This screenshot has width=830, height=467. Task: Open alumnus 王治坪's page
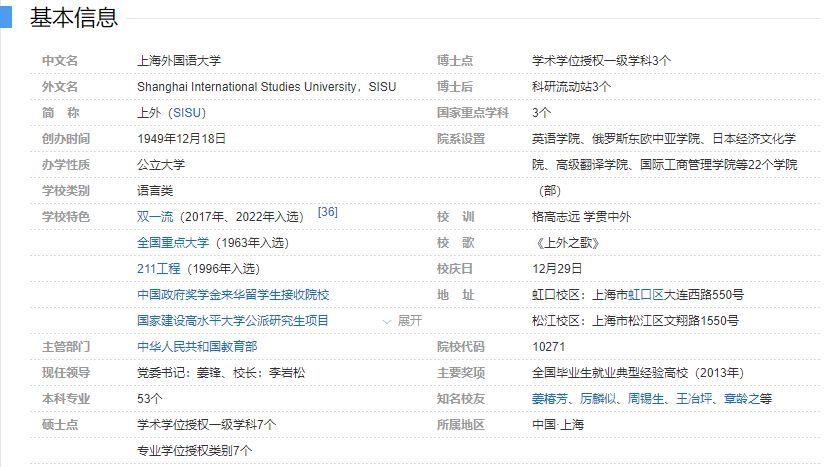coord(695,399)
